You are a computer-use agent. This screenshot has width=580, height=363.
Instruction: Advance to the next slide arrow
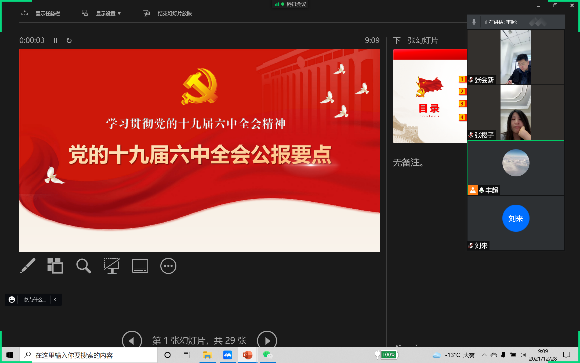point(267,340)
